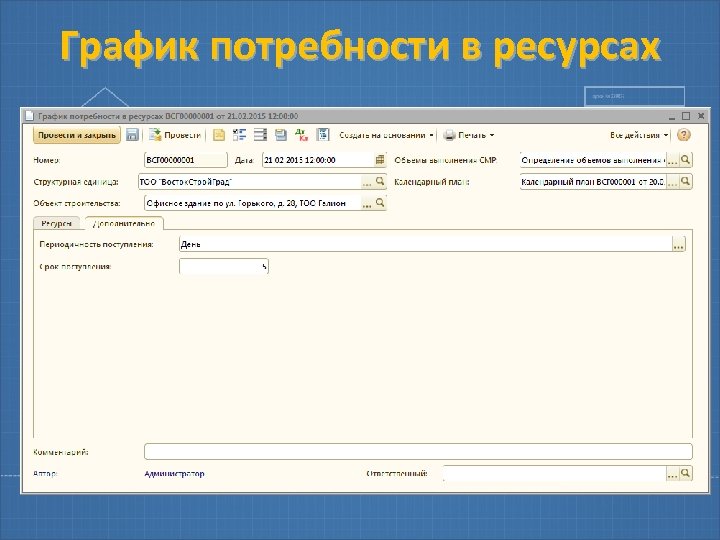Choose Календарный план via ellipsis button
Screen dimensions: 720x540
(672, 182)
